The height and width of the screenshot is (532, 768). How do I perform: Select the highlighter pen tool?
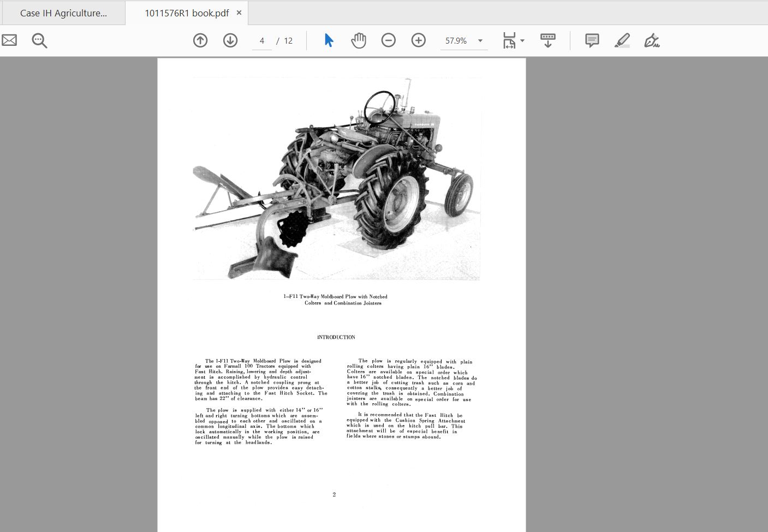[x=622, y=40]
